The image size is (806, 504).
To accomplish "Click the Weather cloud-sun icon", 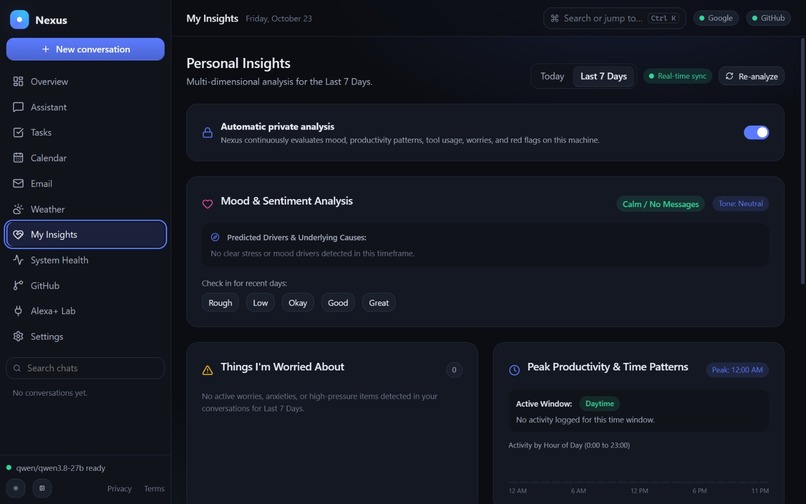I will 18,209.
